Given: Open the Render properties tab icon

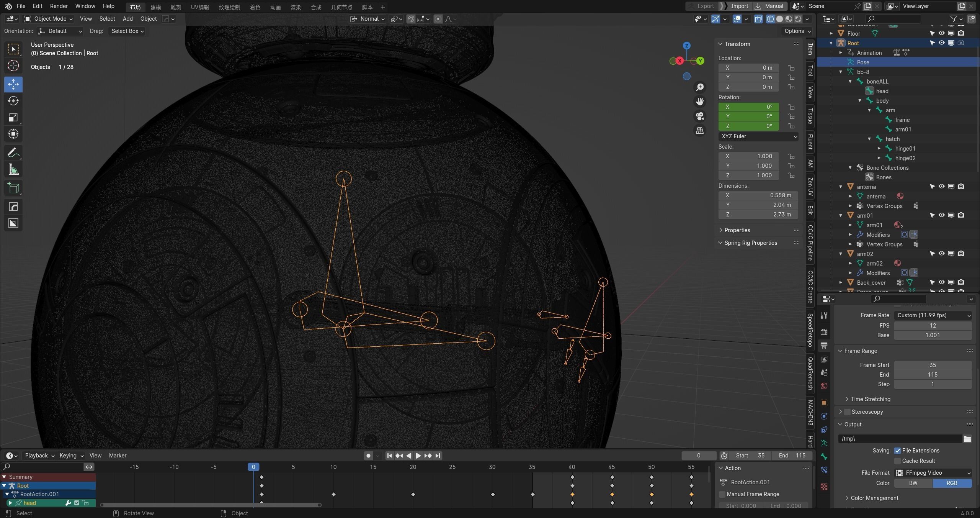Looking at the screenshot, I should click(824, 332).
